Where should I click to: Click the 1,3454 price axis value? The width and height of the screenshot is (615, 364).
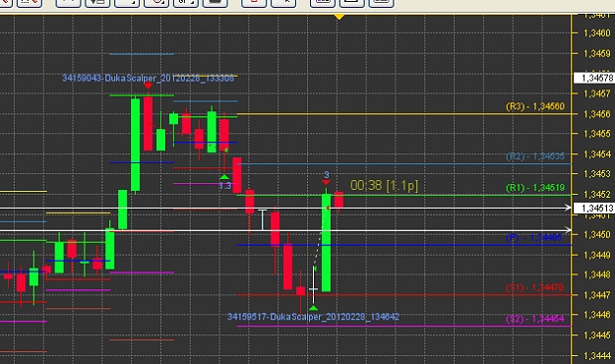(x=597, y=154)
